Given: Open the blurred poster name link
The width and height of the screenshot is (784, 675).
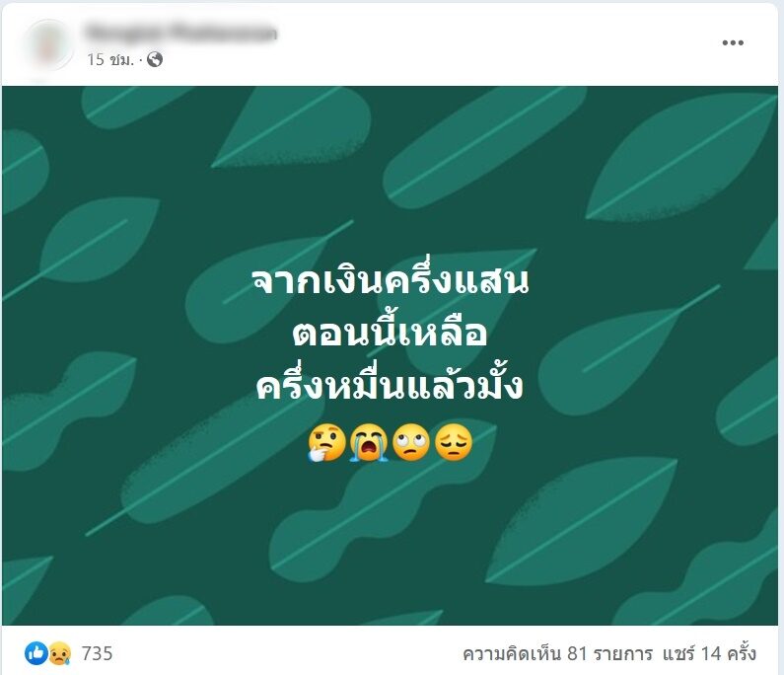Looking at the screenshot, I should tap(181, 33).
